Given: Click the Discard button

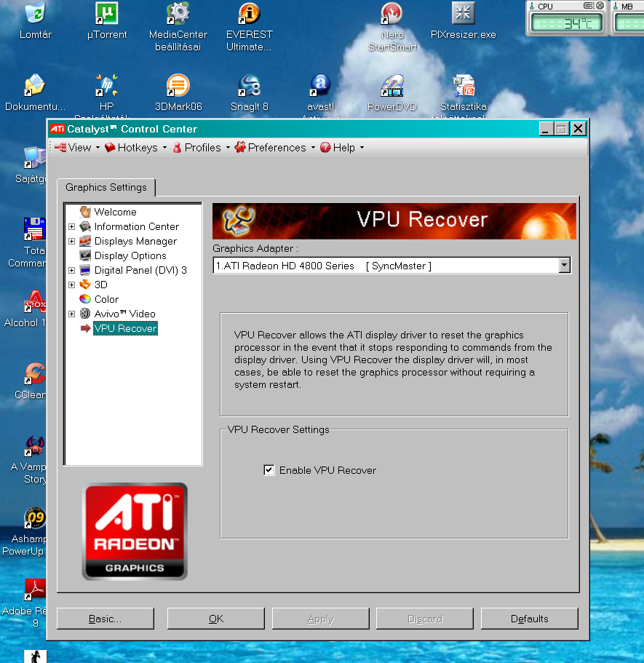Looking at the screenshot, I should pos(425,619).
